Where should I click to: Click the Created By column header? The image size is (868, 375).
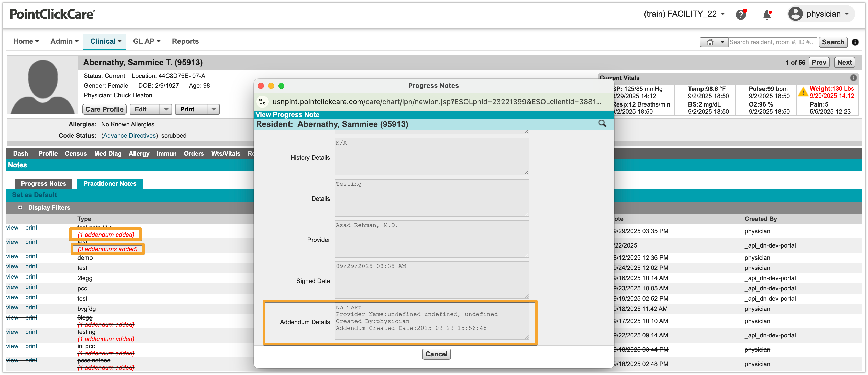(761, 219)
